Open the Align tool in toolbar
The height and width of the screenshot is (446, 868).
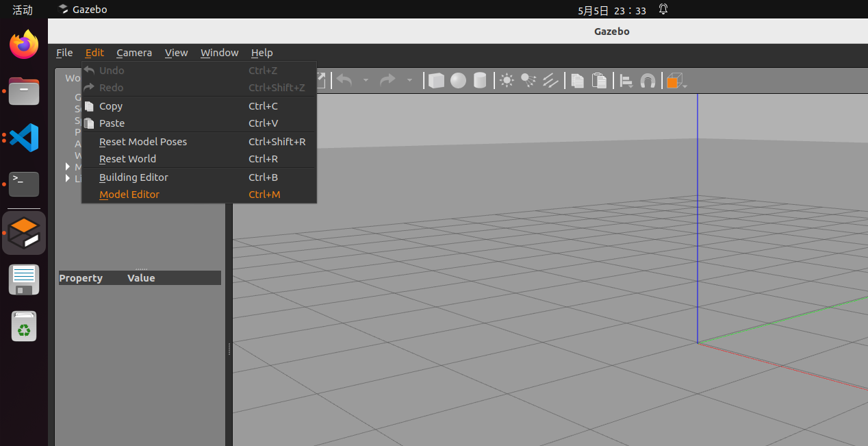(x=626, y=81)
